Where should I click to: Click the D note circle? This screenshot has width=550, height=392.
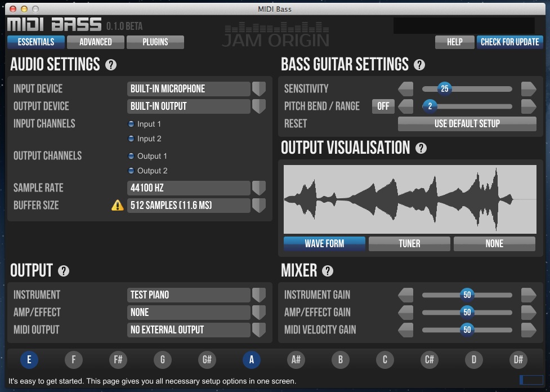coord(474,360)
